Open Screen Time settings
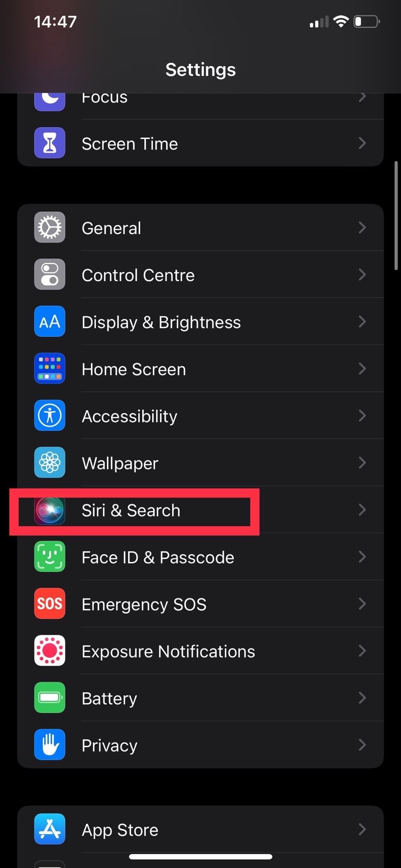The height and width of the screenshot is (868, 401). point(200,143)
